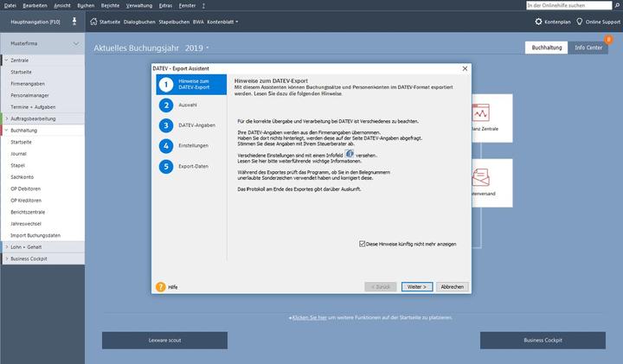Viewport: 623px width, 364px height.
Task: Open Kontenplan gear icon
Action: point(538,22)
